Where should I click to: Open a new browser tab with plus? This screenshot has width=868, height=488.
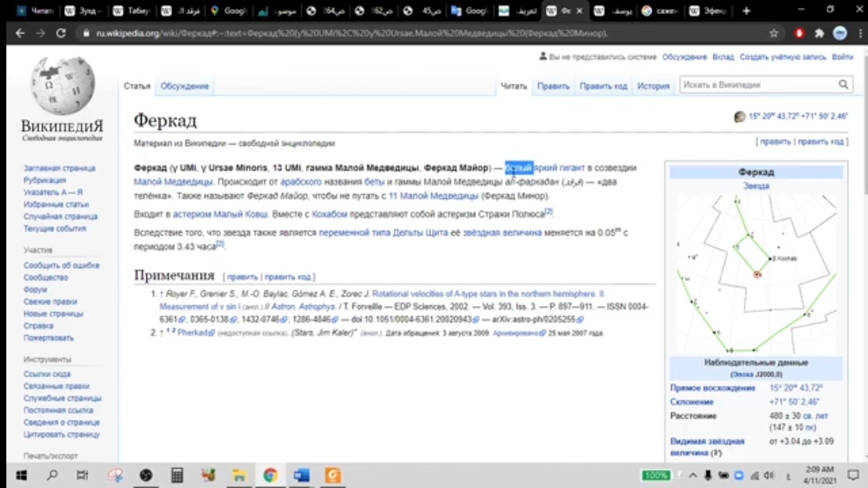tap(746, 11)
